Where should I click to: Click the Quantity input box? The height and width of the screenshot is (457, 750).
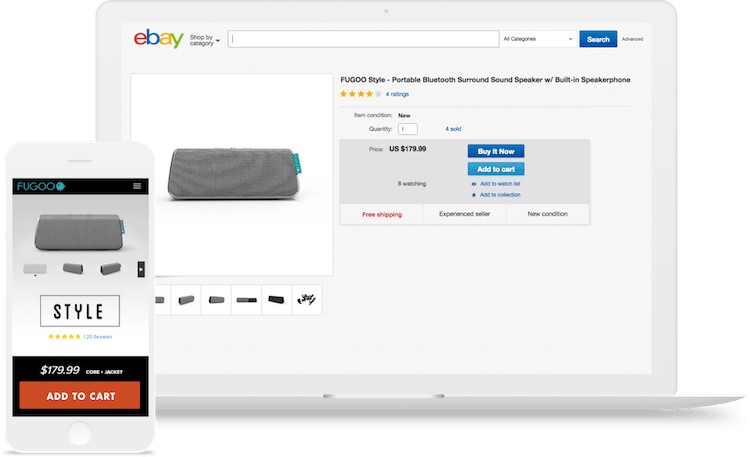click(x=407, y=129)
